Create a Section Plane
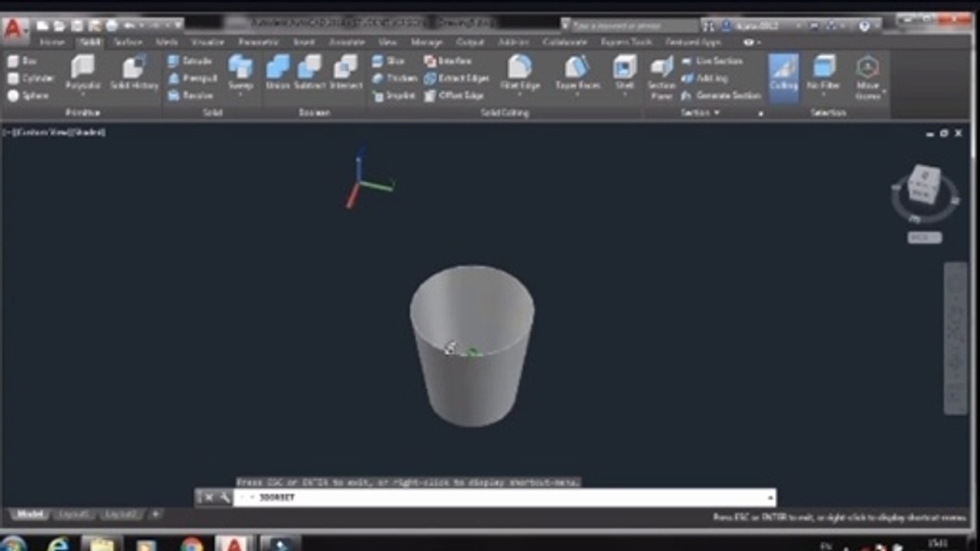This screenshot has height=551, width=980. click(661, 77)
